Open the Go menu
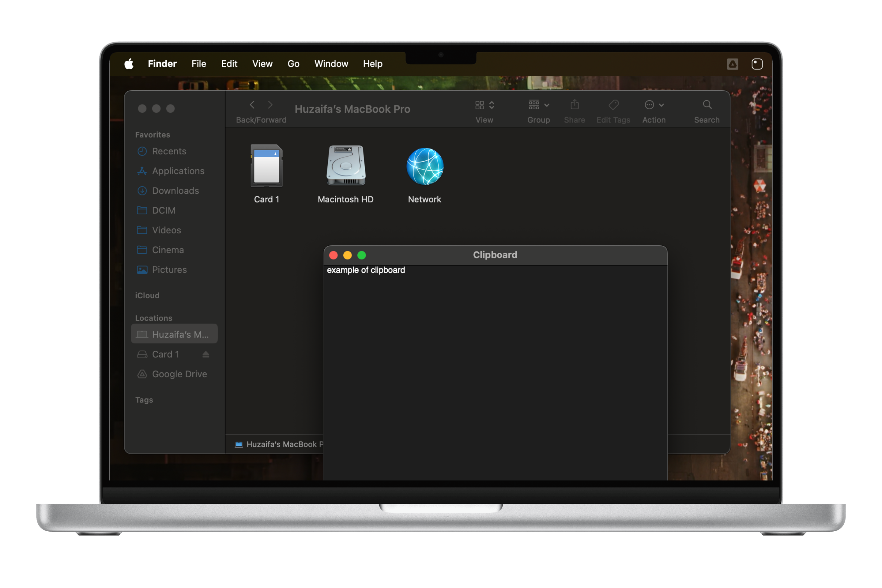 pos(293,64)
